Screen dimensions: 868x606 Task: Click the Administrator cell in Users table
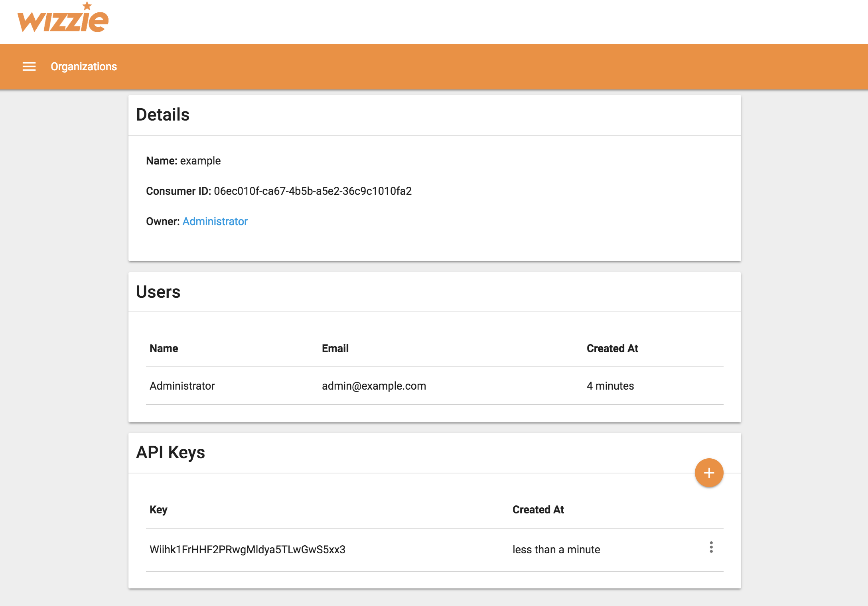point(182,386)
